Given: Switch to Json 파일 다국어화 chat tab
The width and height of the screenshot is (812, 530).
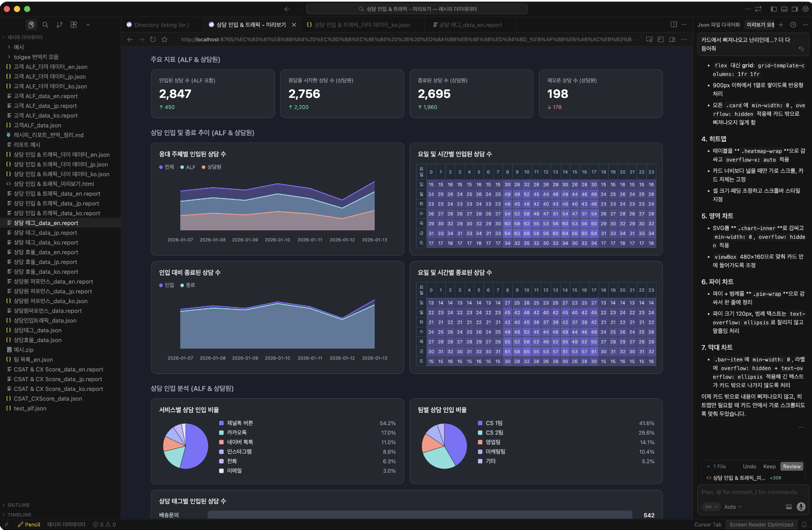Looking at the screenshot, I should coord(718,25).
